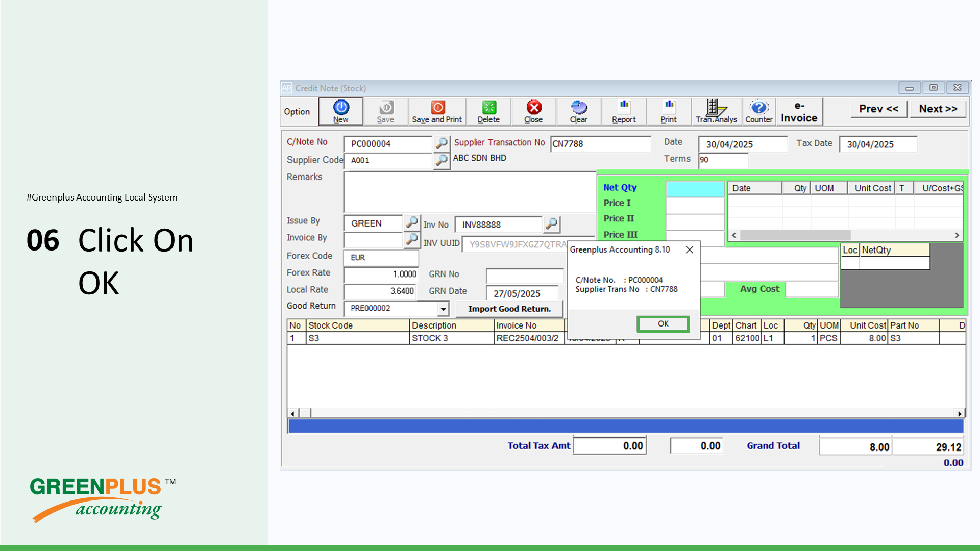
Task: Click item grid scroll right arrow
Action: tap(960, 413)
